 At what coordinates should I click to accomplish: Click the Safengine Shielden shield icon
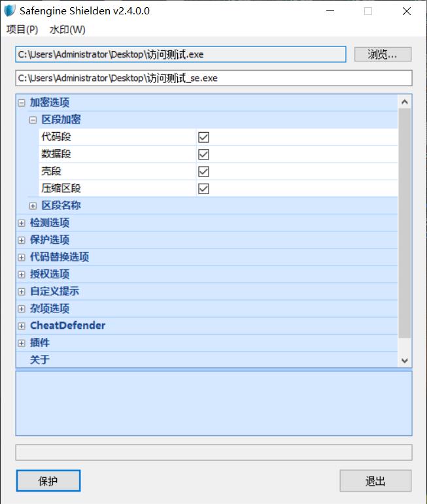(9, 10)
